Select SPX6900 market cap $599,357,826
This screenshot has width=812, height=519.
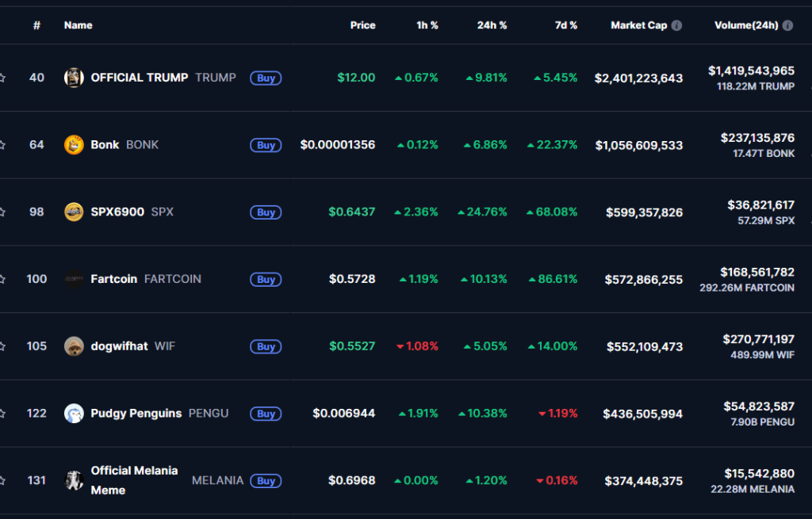644,212
